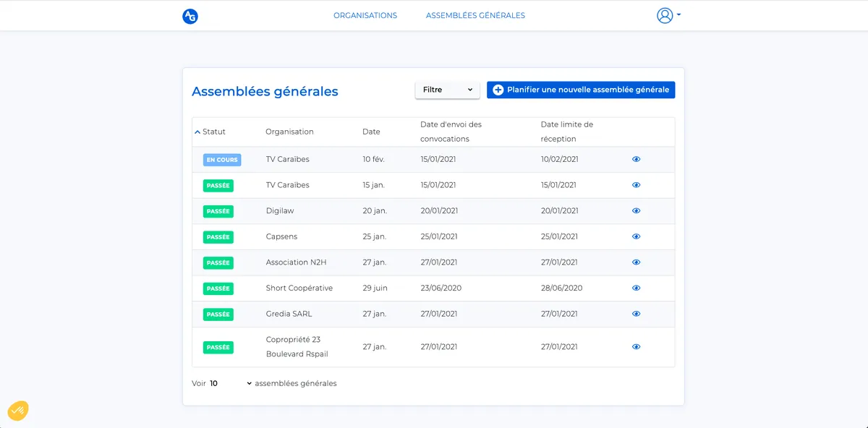The image size is (868, 428).
Task: Click Planifier une nouvelle assemblée générale
Action: tap(581, 90)
